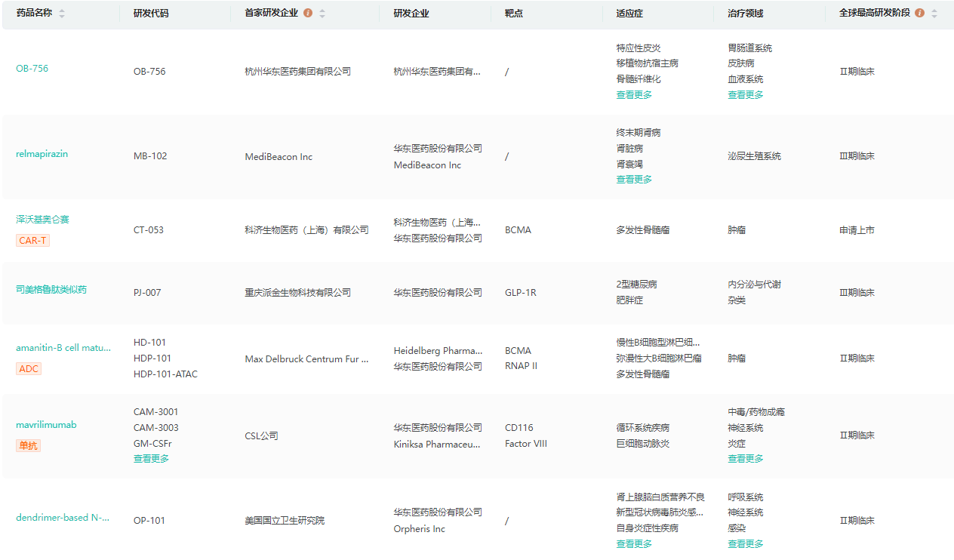Expand 查看更多 therapeutic areas for dendrimer-based row
Viewport: 954px width, 560px height.
click(746, 544)
